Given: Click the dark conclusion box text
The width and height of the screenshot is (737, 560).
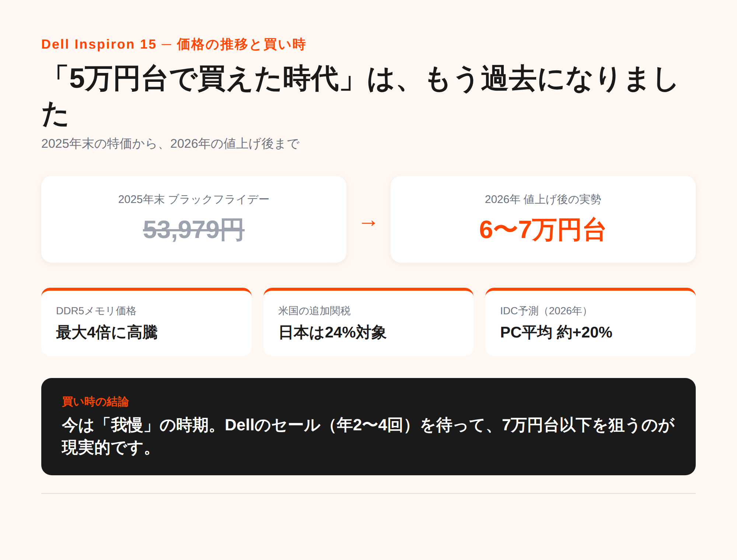Looking at the screenshot, I should click(x=368, y=437).
